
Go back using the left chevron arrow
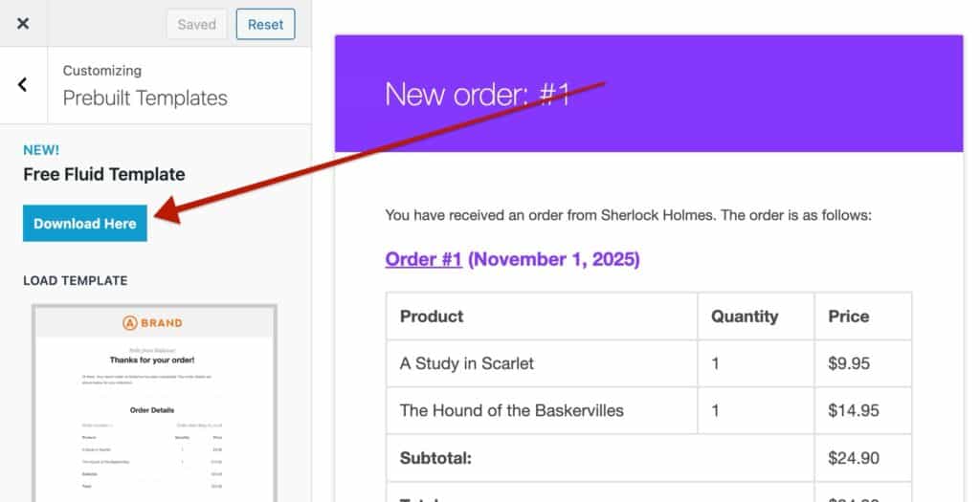coord(23,85)
